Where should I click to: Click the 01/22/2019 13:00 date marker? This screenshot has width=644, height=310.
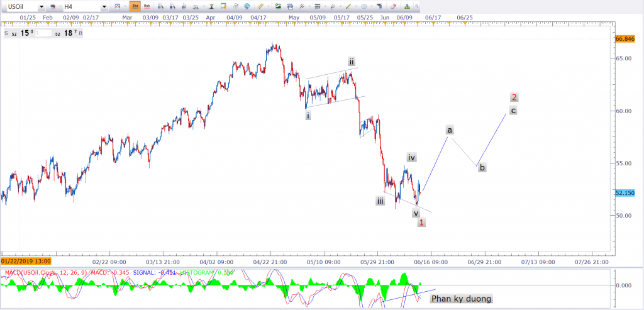25,260
